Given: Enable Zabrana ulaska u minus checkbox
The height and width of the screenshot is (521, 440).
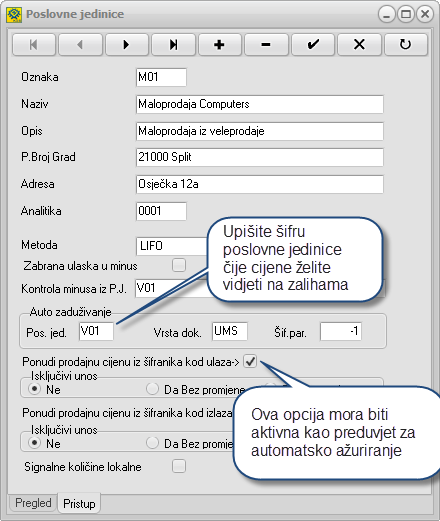Looking at the screenshot, I should [x=179, y=265].
